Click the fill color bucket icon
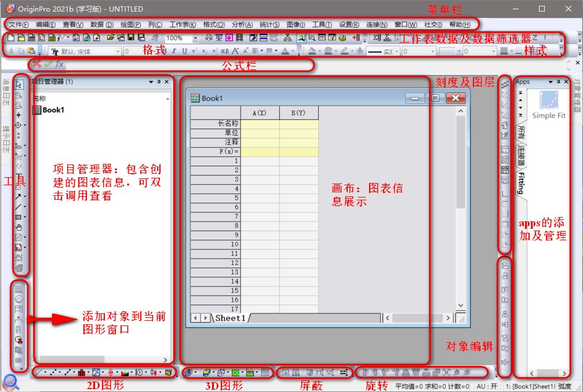Viewport: 583px width, 392px height. click(x=312, y=51)
